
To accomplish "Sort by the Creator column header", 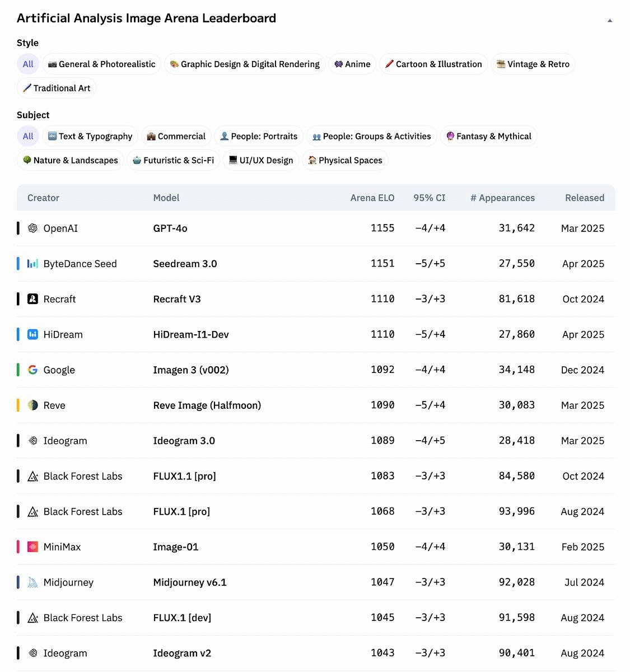I will (x=43, y=198).
